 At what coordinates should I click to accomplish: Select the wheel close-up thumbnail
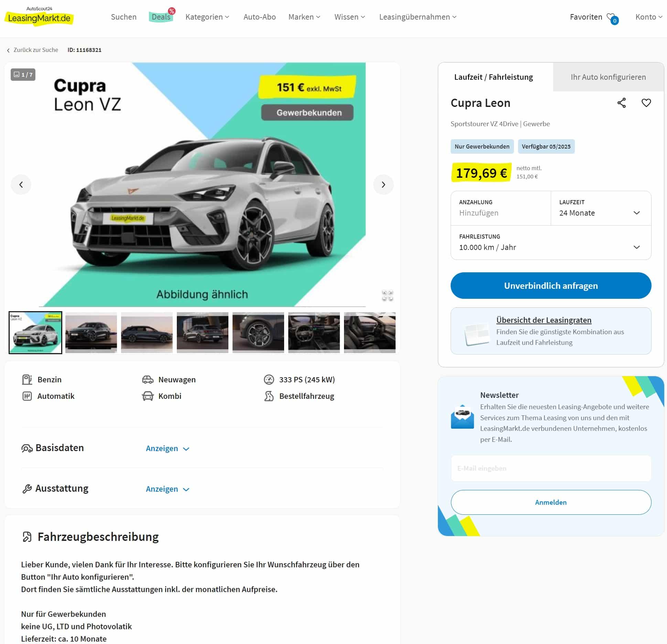point(258,332)
